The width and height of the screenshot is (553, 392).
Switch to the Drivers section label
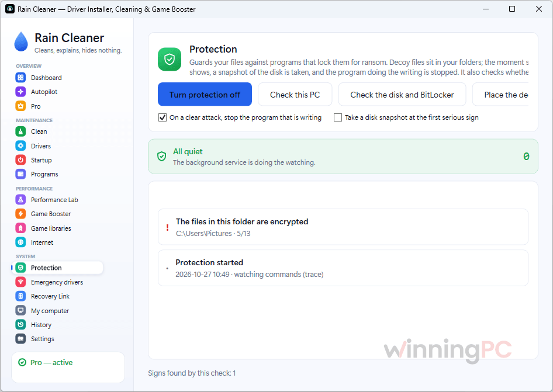coord(41,146)
